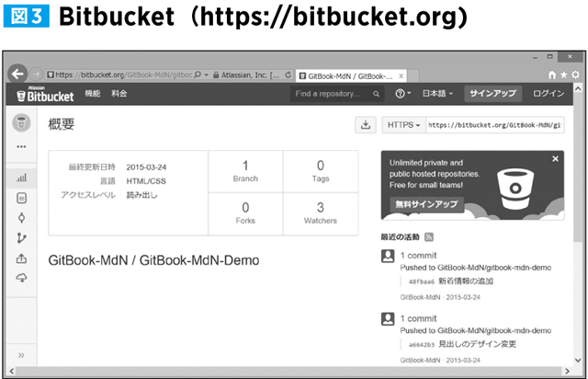Viewport: 588px width, 379px height.
Task: Refresh the page with reload icon
Action: 288,75
